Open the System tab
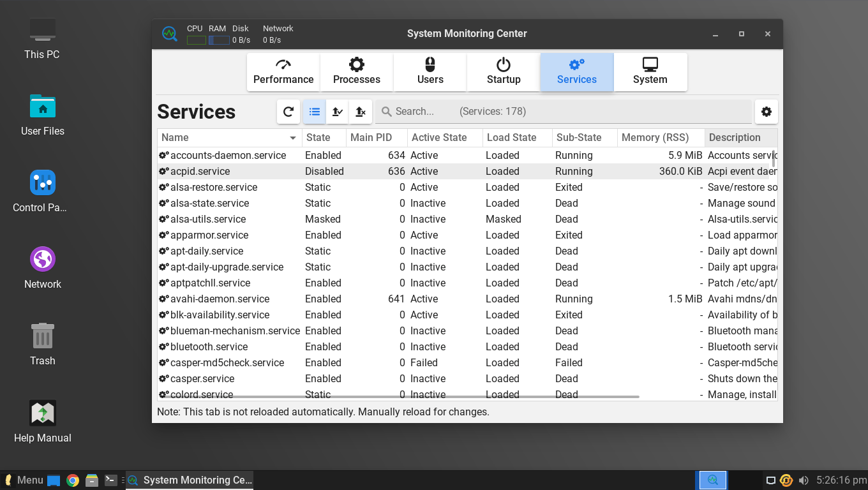868x490 pixels. click(650, 72)
